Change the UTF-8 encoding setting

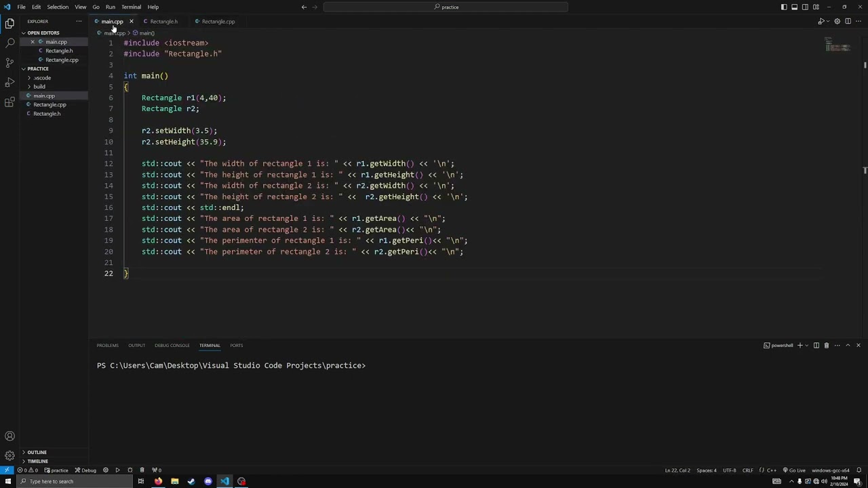click(729, 470)
